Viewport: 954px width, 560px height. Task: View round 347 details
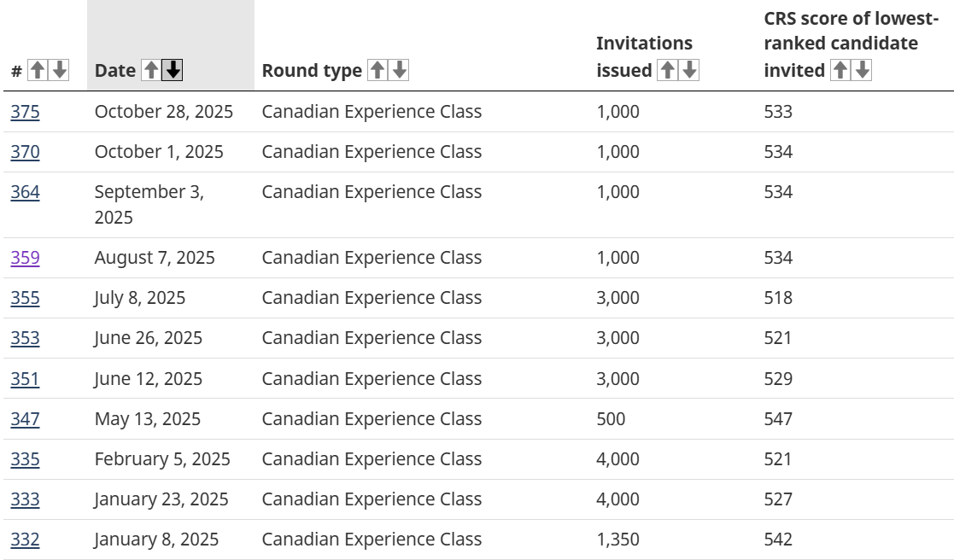pyautogui.click(x=25, y=419)
